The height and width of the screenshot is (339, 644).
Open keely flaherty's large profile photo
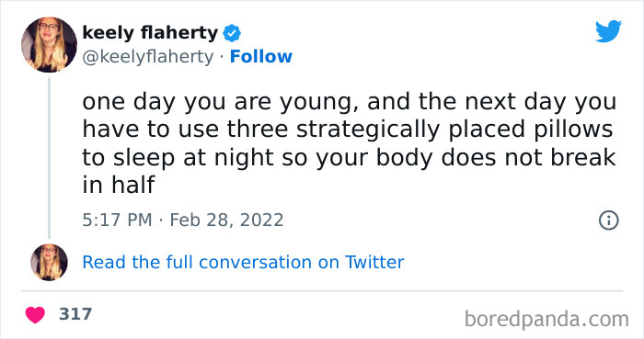[x=49, y=45]
